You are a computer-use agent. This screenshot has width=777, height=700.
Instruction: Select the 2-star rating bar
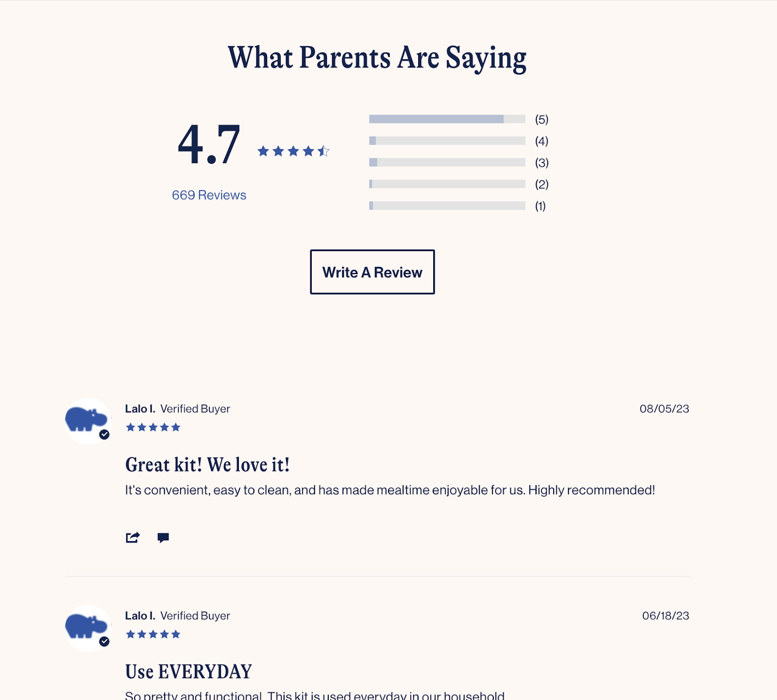click(x=447, y=184)
